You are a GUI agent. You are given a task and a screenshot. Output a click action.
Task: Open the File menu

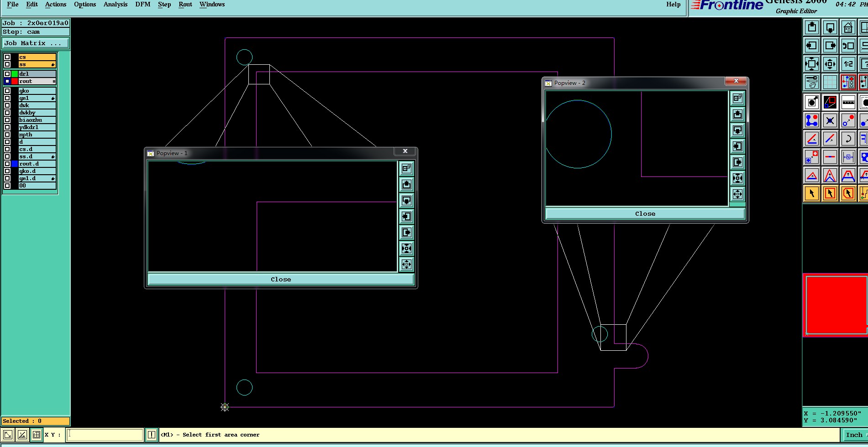pyautogui.click(x=13, y=4)
